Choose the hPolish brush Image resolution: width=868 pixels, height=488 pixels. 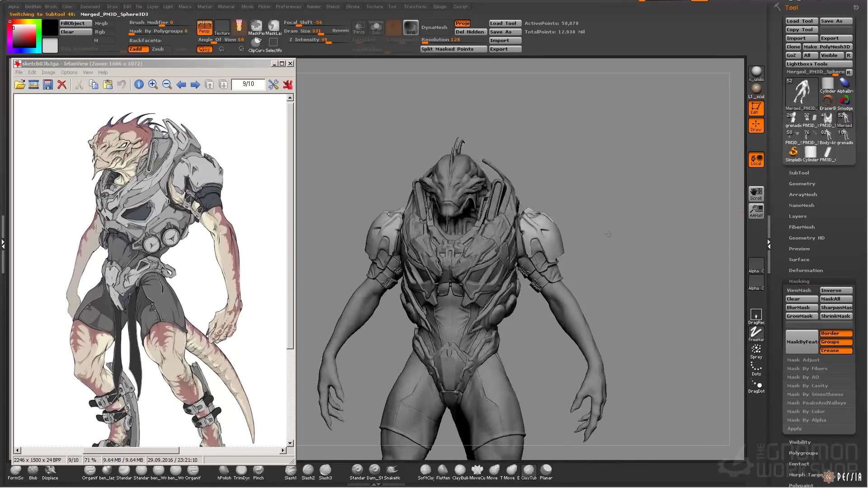tap(224, 472)
